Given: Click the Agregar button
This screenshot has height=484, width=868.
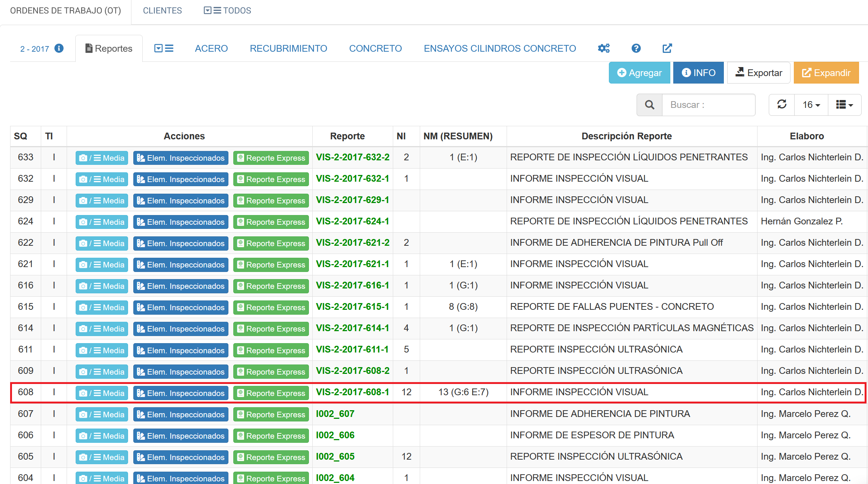Looking at the screenshot, I should (639, 73).
